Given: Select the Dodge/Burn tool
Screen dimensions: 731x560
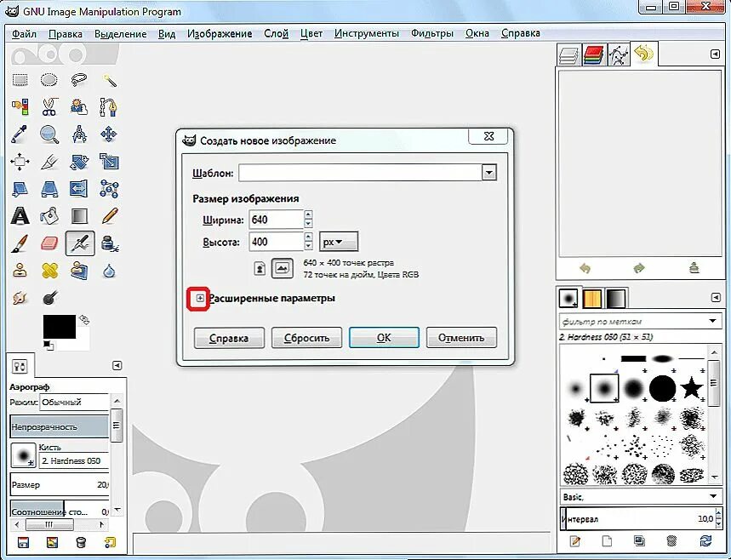Looking at the screenshot, I should tap(50, 298).
